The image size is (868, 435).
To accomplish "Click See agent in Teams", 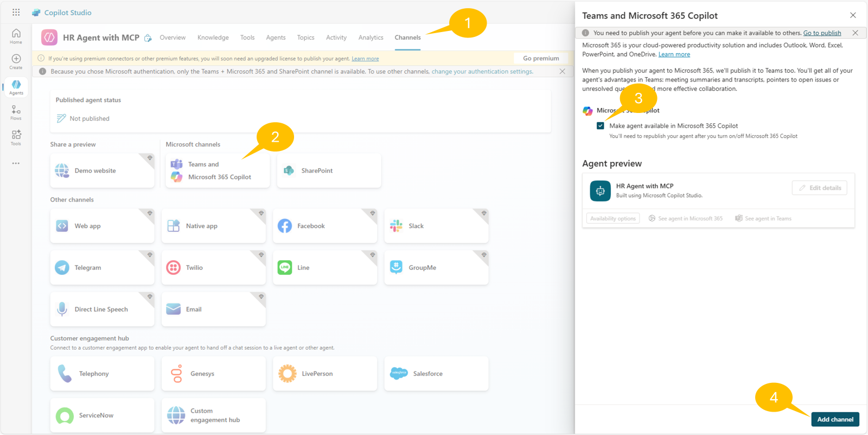I will click(763, 218).
